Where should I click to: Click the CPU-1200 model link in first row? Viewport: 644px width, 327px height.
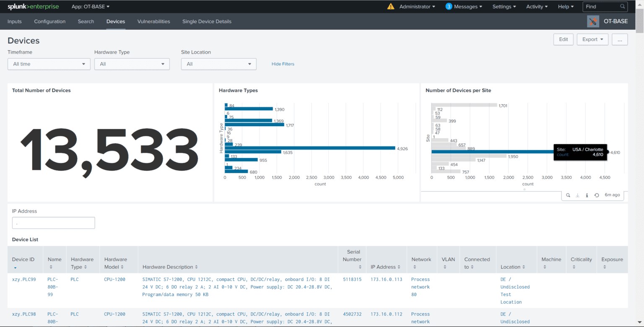coord(115,279)
